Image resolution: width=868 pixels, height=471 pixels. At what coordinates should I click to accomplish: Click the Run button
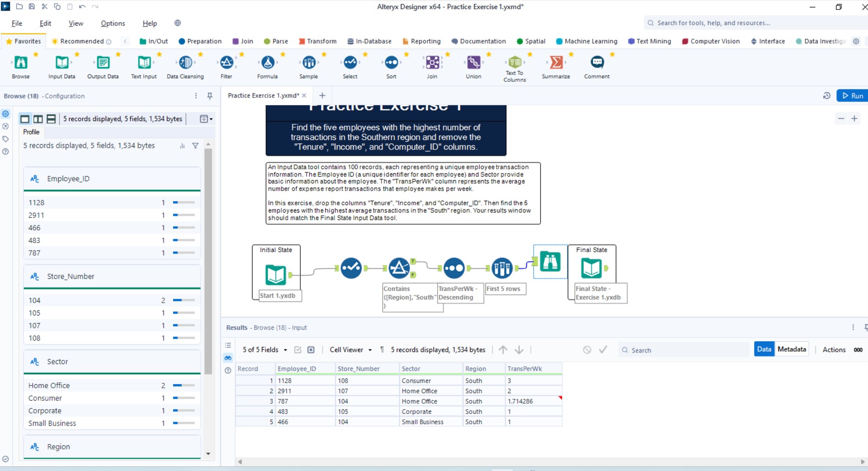coord(852,96)
